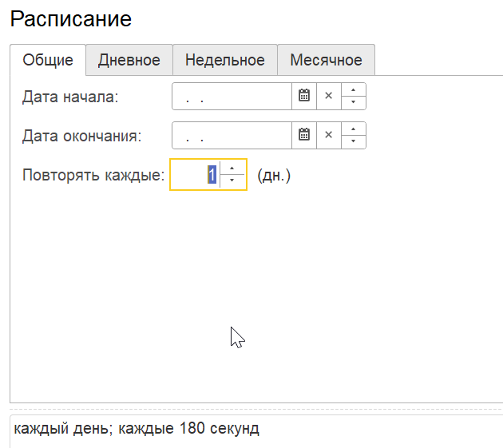Click the Расписание heading
Viewport: 503px width, 448px height.
pyautogui.click(x=71, y=19)
